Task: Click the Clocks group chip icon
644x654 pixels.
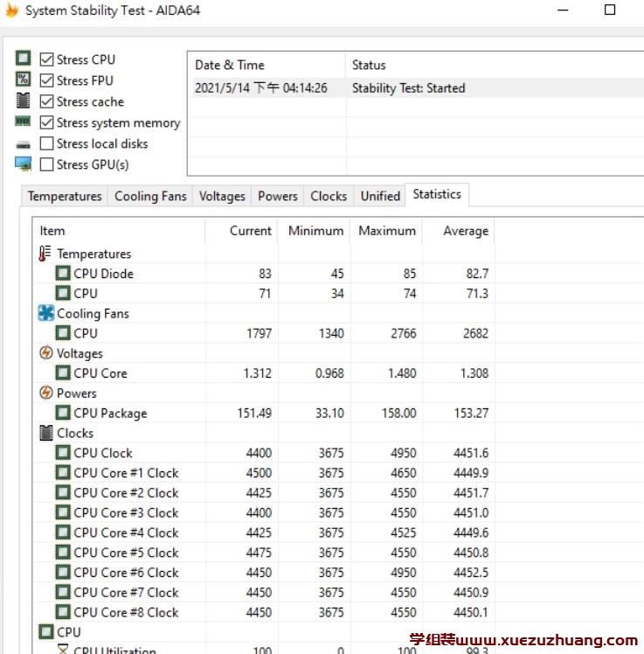Action: [45, 433]
